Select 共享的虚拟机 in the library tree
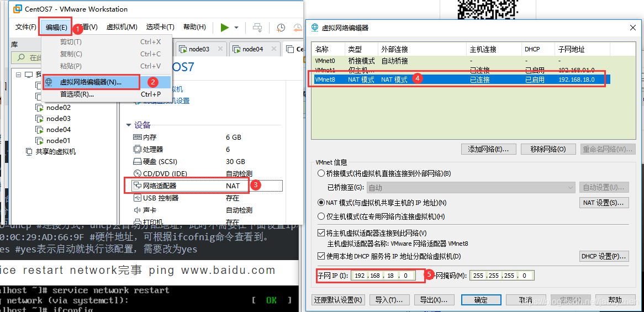This screenshot has height=312, width=644. click(x=56, y=151)
